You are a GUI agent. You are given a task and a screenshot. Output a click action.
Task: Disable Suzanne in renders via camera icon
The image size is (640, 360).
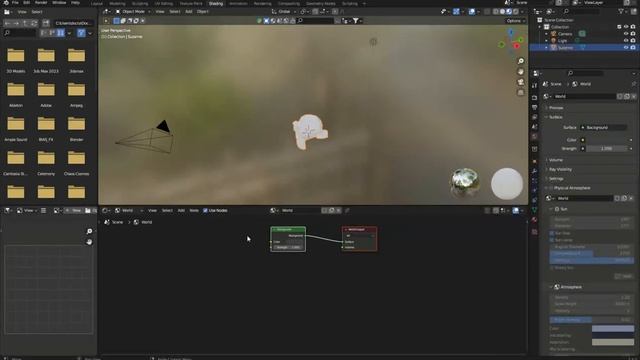coord(633,48)
